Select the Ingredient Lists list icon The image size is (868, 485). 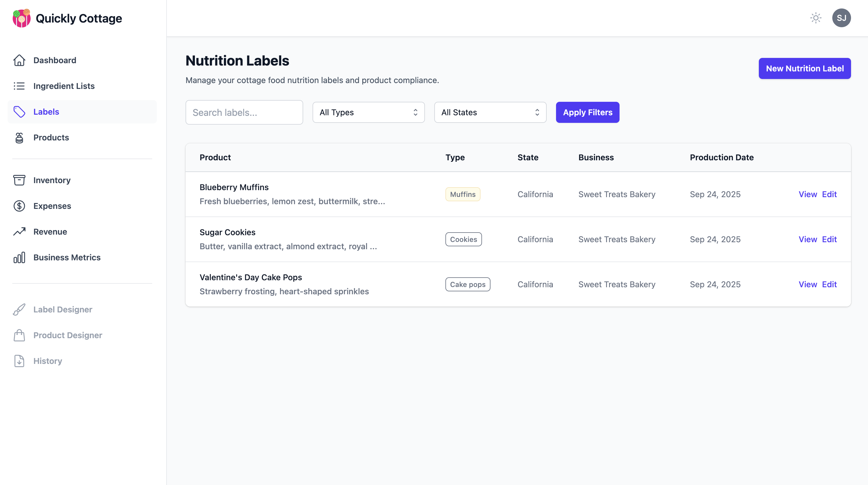pos(19,86)
